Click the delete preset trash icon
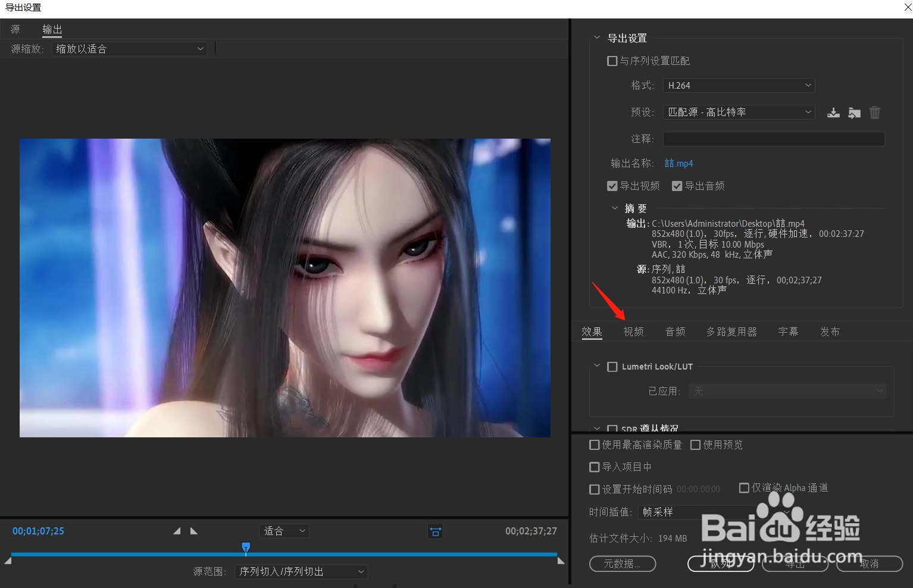This screenshot has height=588, width=913. click(x=875, y=112)
